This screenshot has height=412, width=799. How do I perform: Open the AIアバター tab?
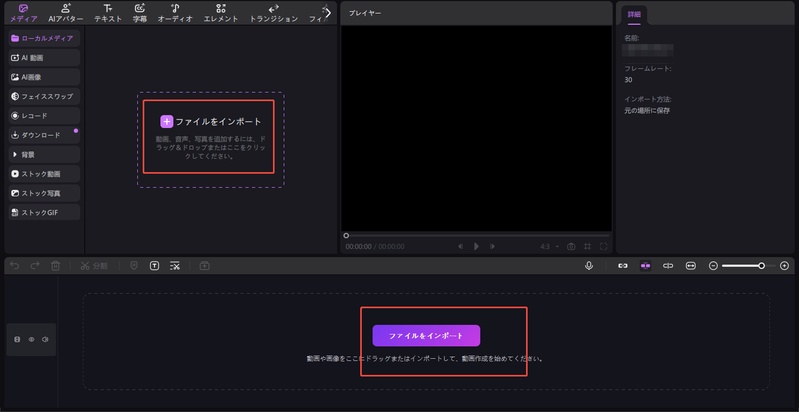coord(66,13)
